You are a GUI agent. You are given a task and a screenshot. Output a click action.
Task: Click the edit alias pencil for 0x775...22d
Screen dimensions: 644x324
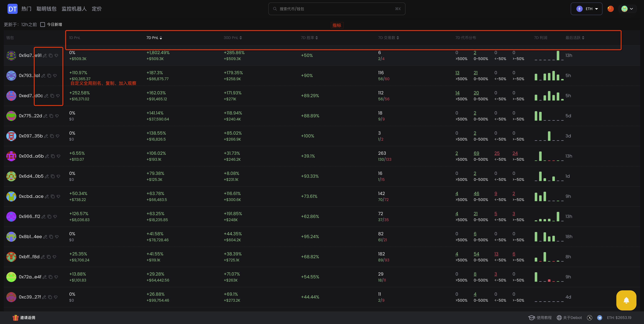[x=45, y=116]
